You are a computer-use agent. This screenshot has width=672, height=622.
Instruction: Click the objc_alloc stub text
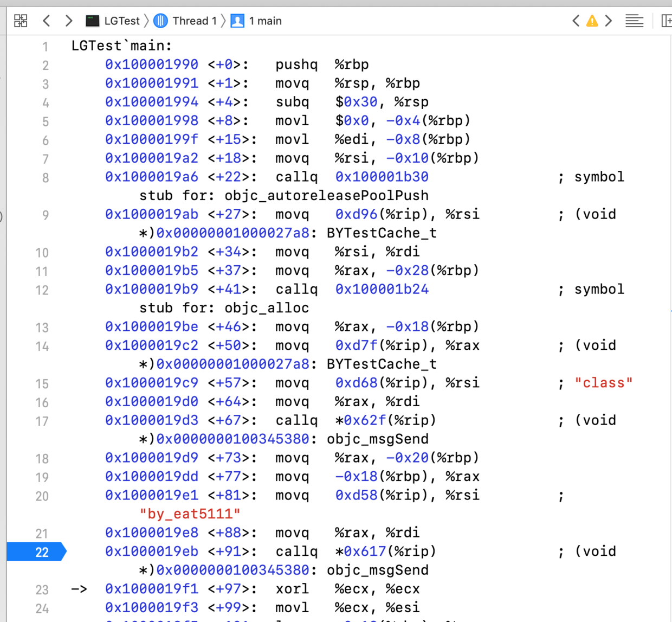click(267, 308)
